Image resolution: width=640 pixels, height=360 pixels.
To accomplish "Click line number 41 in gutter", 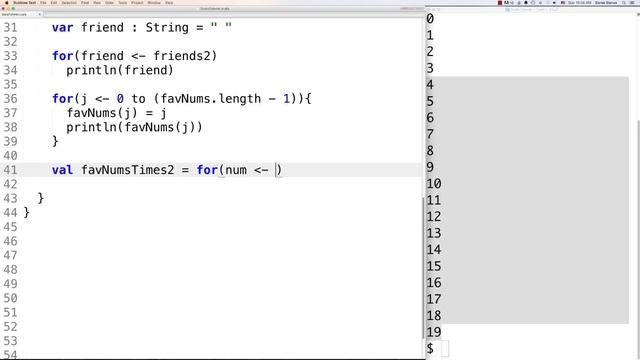I will click(10, 170).
